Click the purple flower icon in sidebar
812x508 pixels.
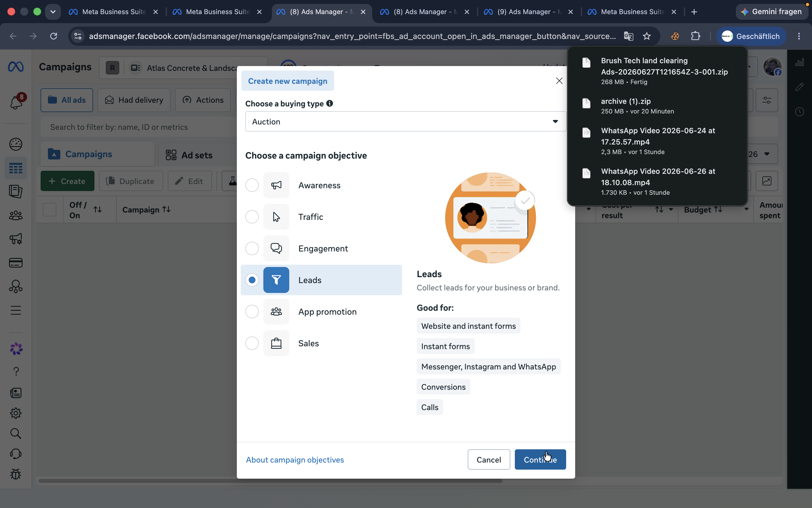pyautogui.click(x=16, y=349)
